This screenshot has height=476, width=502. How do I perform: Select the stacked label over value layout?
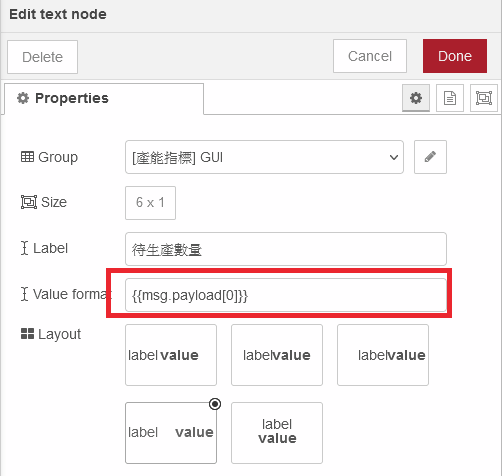coord(277,433)
